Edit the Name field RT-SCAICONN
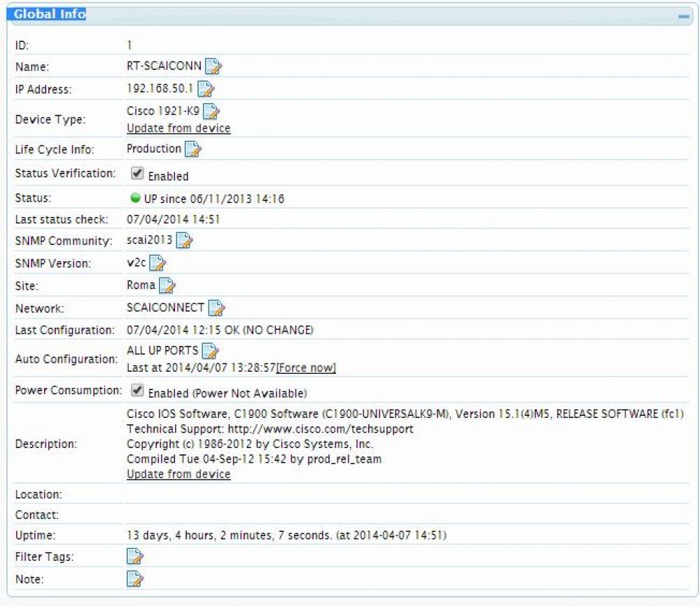 click(x=213, y=67)
